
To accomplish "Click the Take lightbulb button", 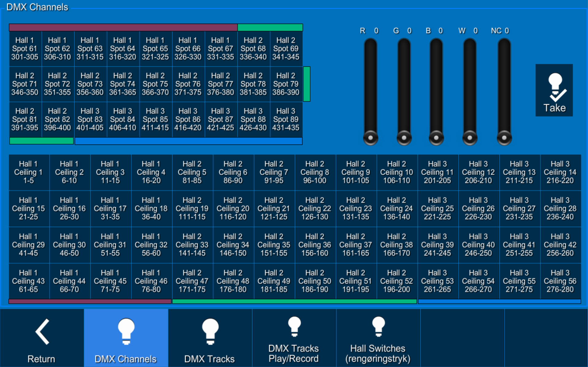I will tap(554, 90).
